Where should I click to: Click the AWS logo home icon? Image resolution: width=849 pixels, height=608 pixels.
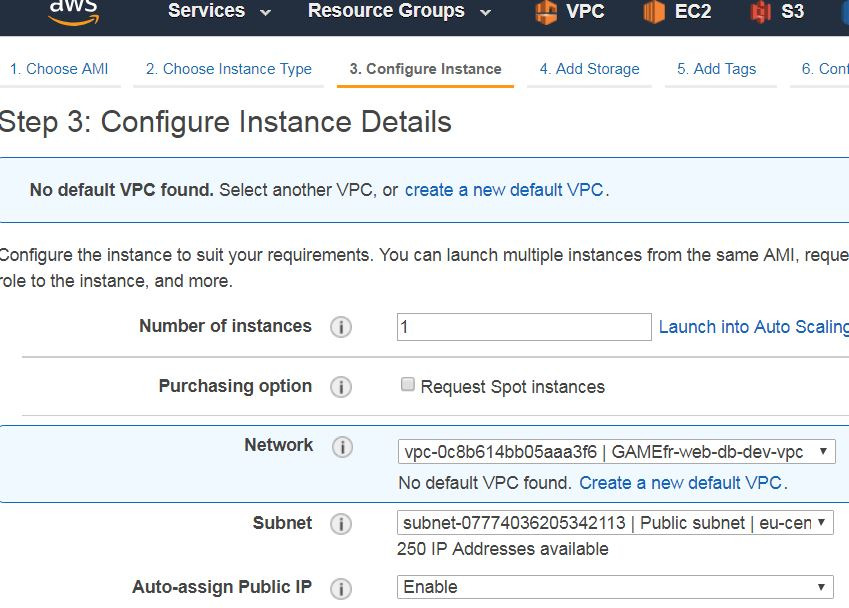pos(74,12)
